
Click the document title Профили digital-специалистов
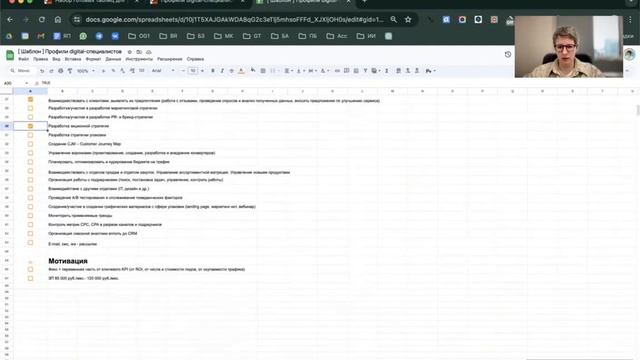(70, 52)
